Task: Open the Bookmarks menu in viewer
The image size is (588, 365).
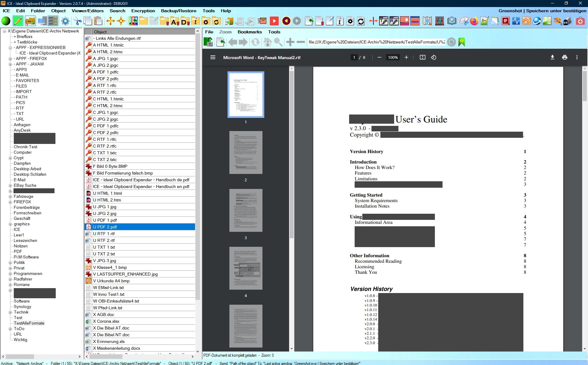Action: [250, 32]
